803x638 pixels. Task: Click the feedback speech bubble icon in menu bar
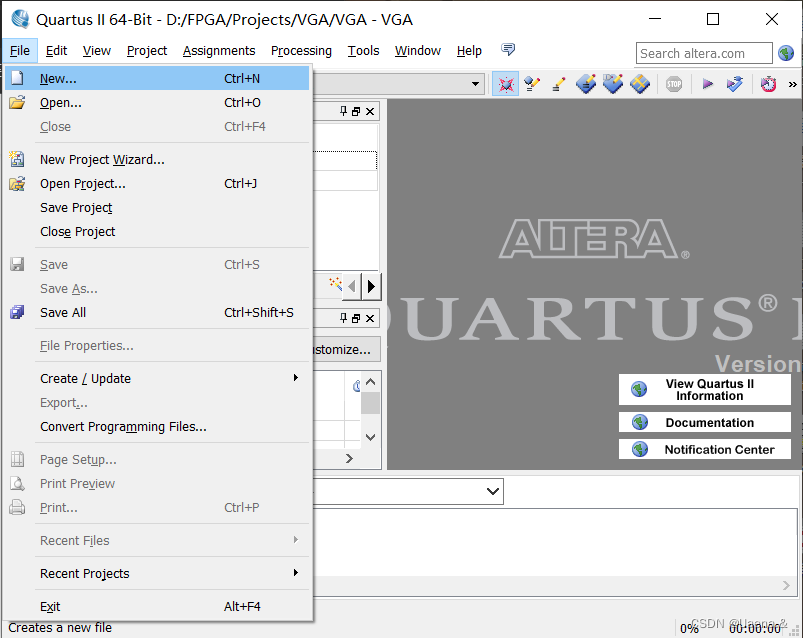[x=508, y=50]
